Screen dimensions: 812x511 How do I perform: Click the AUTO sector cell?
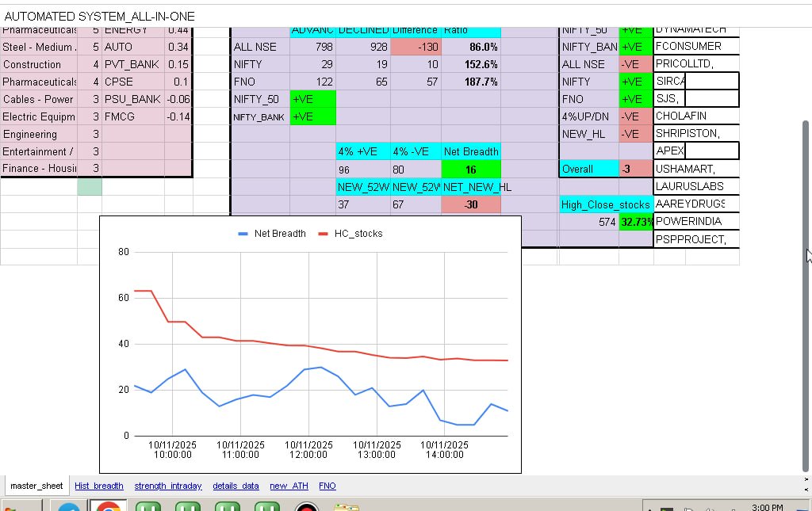point(133,47)
